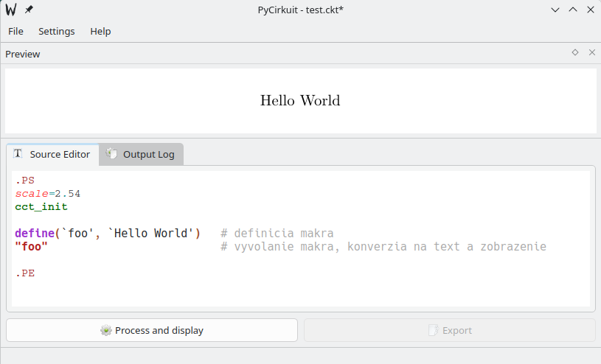
Task: Click the Output Log tab document icon
Action: coord(112,154)
